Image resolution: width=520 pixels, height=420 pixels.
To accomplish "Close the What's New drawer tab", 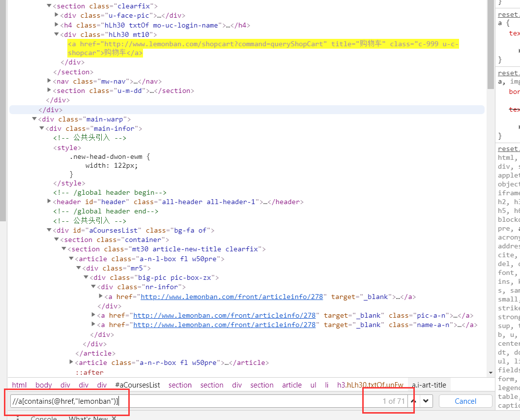I will click(114, 418).
